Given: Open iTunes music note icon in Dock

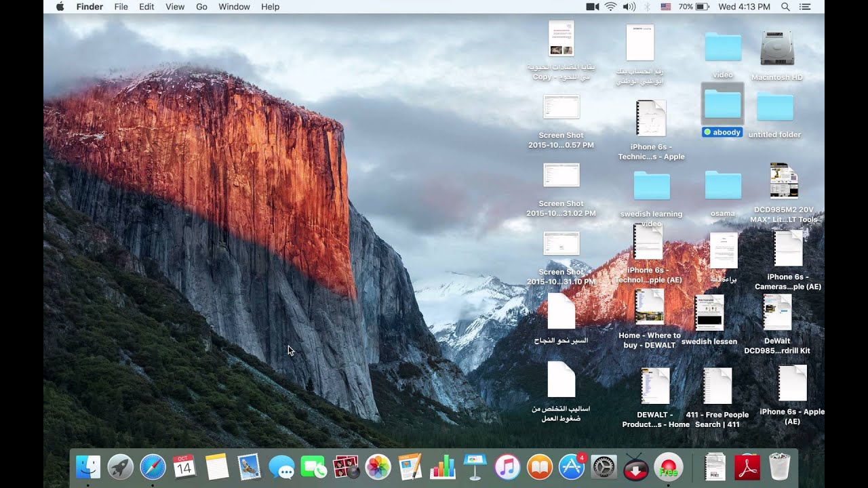Looking at the screenshot, I should (507, 467).
